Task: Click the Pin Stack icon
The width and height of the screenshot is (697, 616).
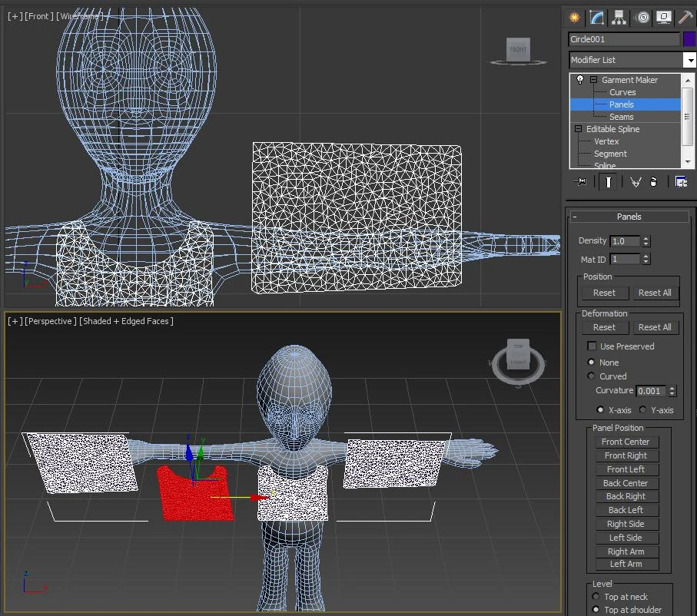Action: (x=580, y=182)
